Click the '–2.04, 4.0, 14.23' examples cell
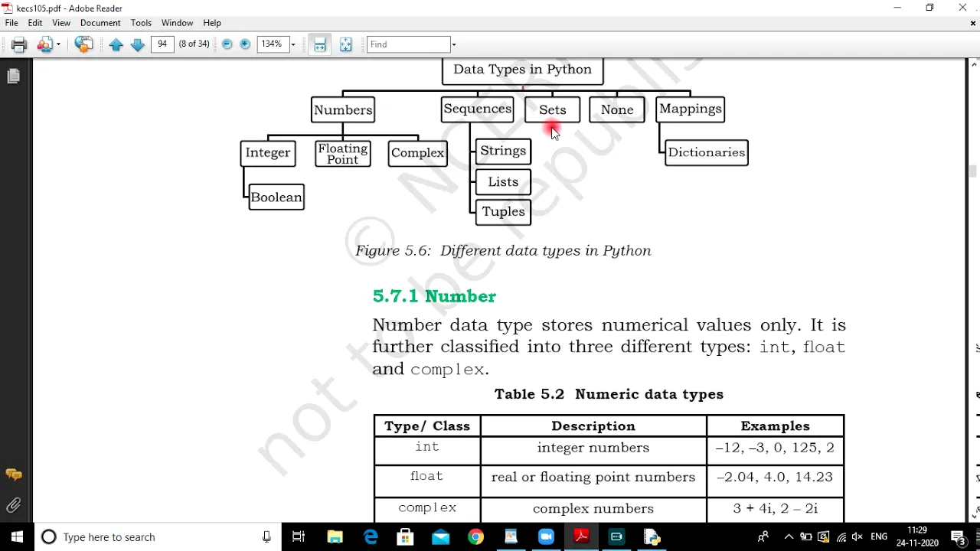Viewport: 980px width, 551px height. pos(775,477)
